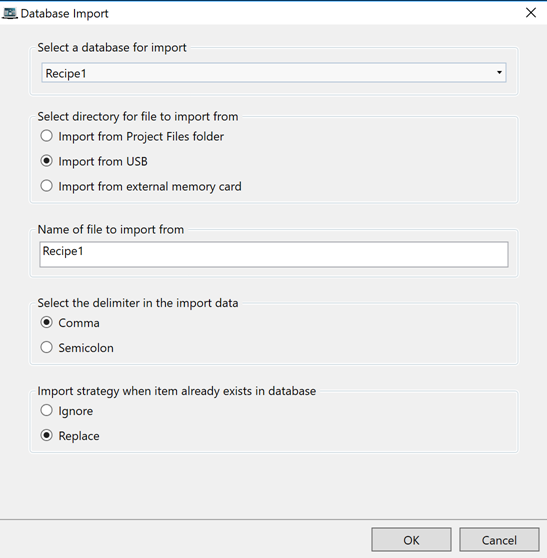The height and width of the screenshot is (558, 547).
Task: Click the file name input field
Action: [274, 254]
